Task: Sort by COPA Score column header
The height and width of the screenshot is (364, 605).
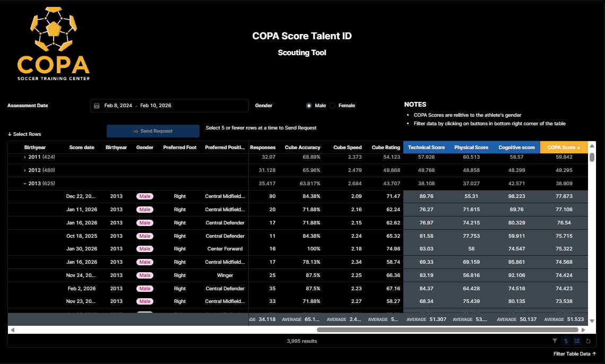Action: click(563, 148)
